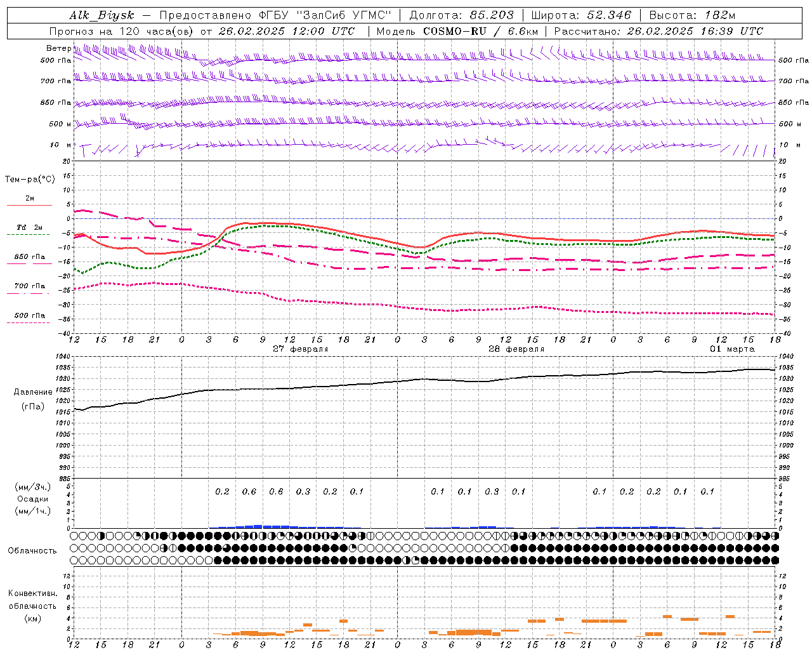Click the provider text ФГБУ "ЗапСиб УГМС"

tap(326, 15)
